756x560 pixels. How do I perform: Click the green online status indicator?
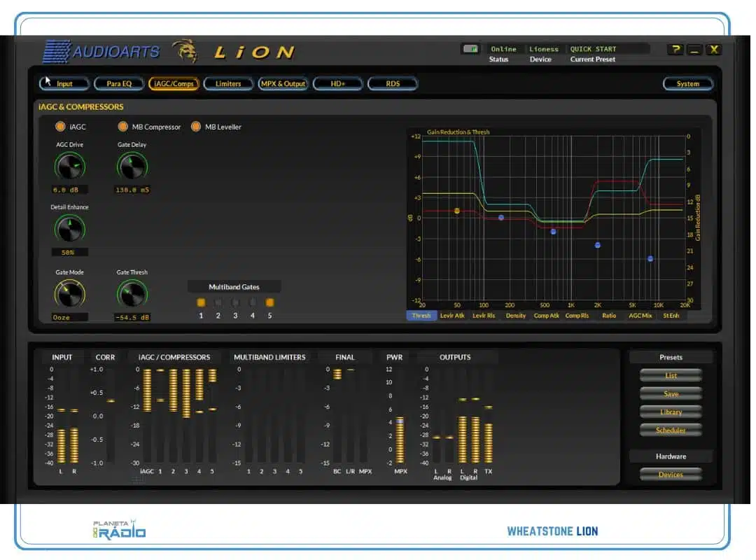click(x=470, y=49)
